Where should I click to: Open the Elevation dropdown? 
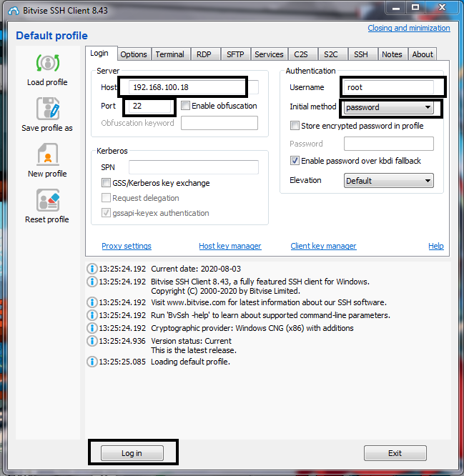coord(388,181)
